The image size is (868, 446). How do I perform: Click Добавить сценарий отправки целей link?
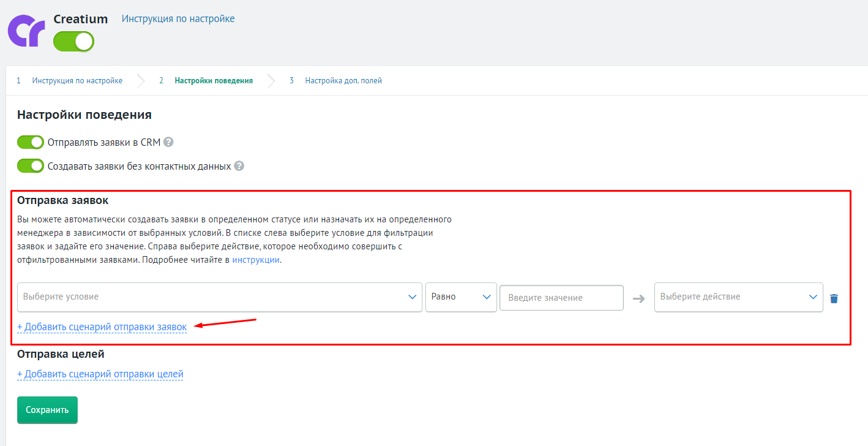point(100,374)
